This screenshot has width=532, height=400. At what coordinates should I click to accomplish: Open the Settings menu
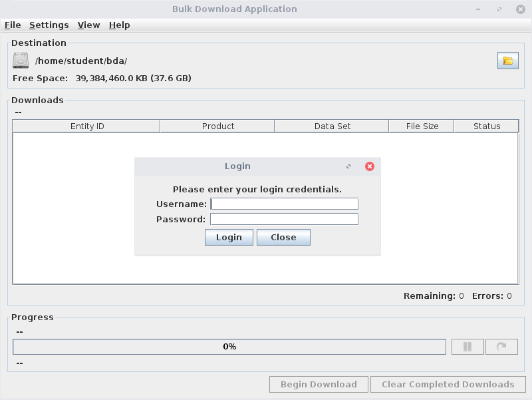pyautogui.click(x=49, y=25)
